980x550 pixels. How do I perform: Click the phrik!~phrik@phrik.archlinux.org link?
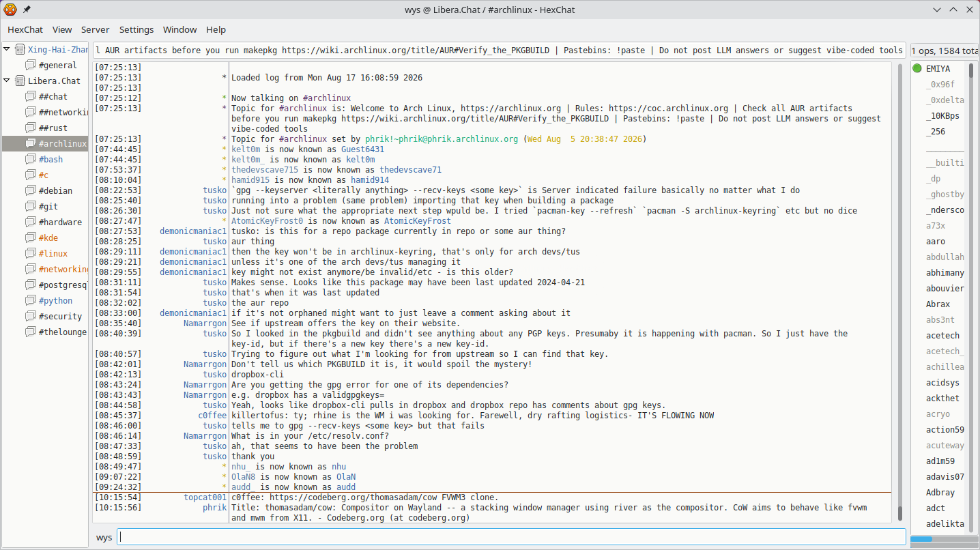[x=442, y=139]
